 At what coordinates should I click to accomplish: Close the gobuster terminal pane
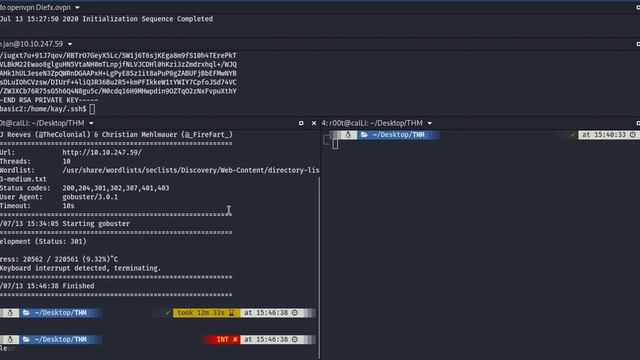point(314,123)
